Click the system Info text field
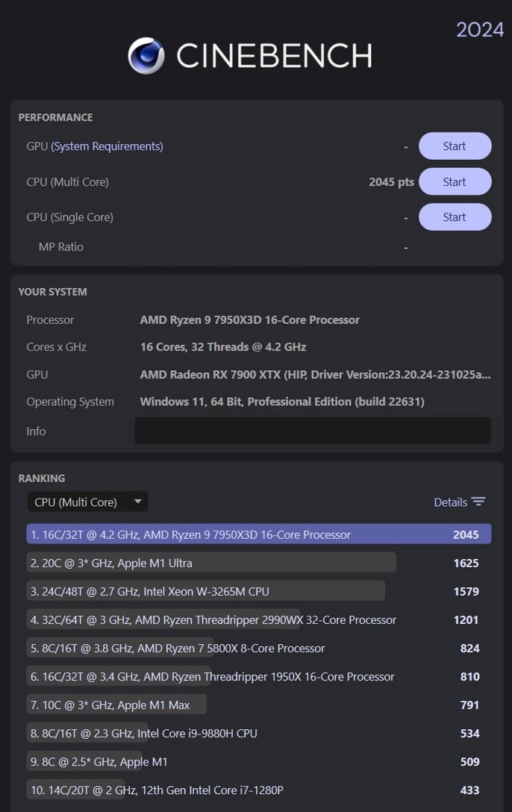 click(x=313, y=431)
